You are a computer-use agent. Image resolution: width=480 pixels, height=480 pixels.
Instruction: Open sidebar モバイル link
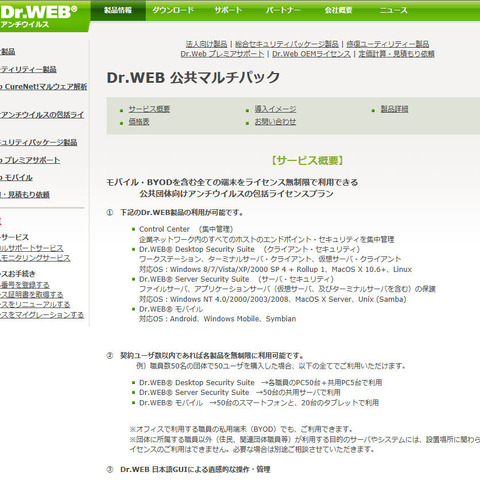tap(16, 178)
